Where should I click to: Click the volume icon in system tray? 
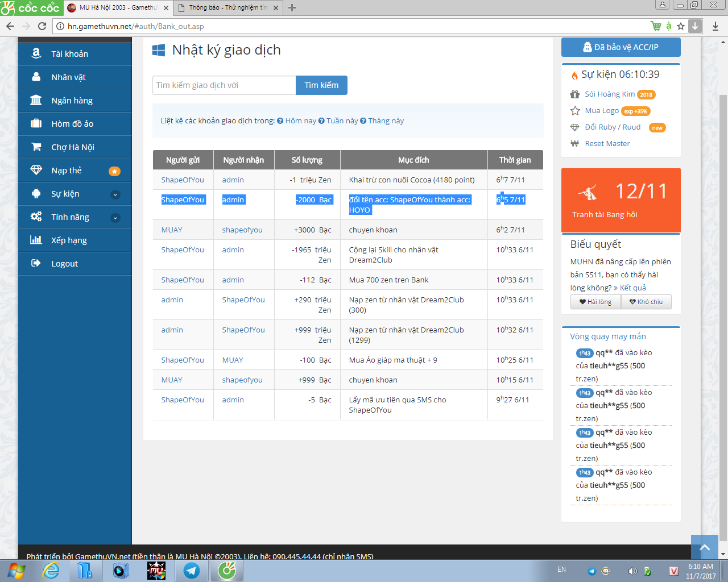(x=632, y=571)
